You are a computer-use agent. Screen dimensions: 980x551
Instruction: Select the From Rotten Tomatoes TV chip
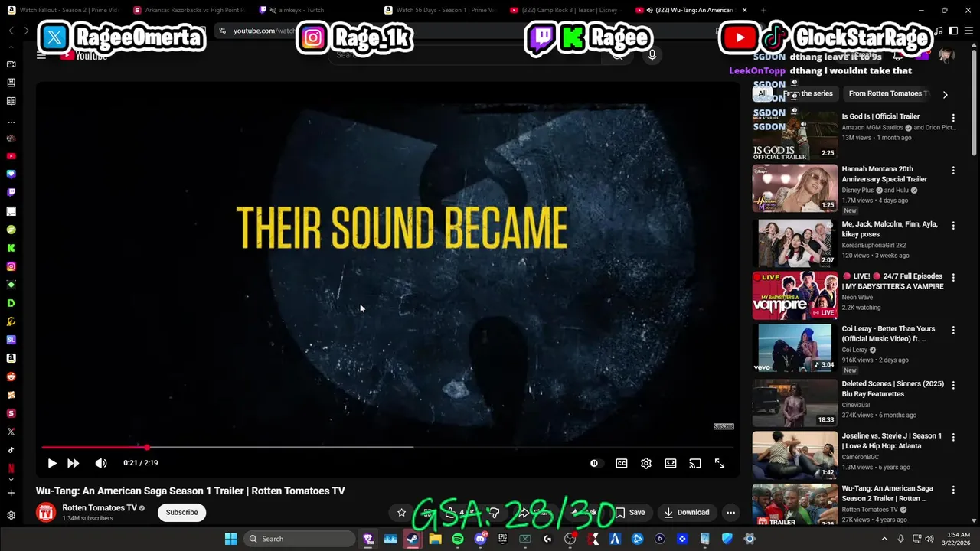click(x=888, y=93)
